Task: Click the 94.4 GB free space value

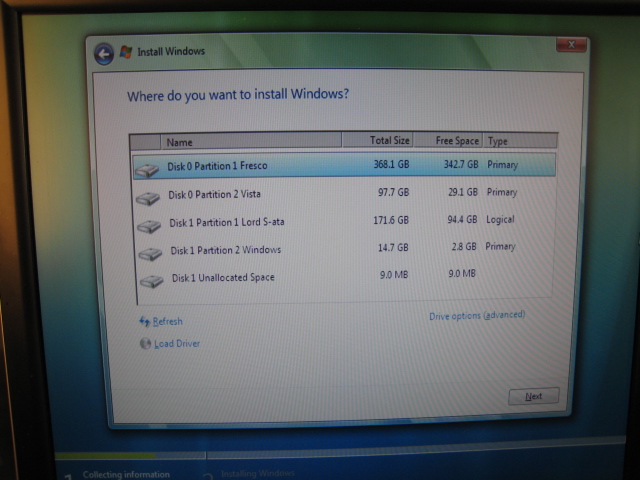Action: tap(462, 220)
